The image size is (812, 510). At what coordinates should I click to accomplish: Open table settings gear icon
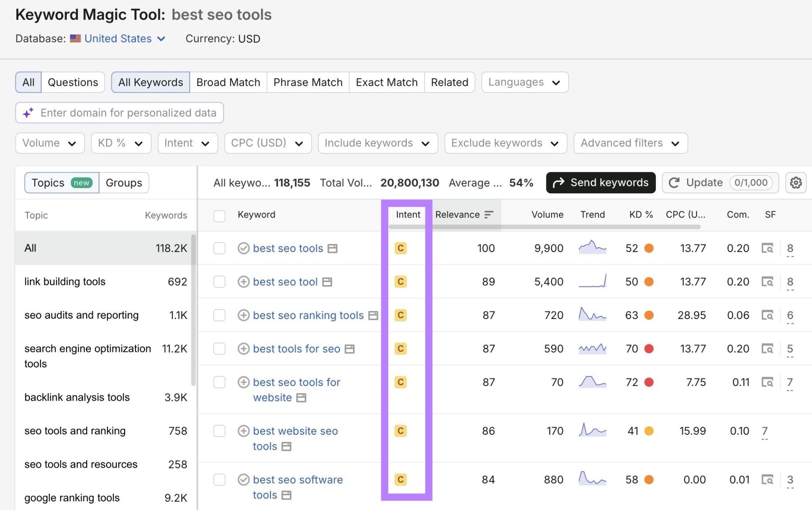point(795,183)
